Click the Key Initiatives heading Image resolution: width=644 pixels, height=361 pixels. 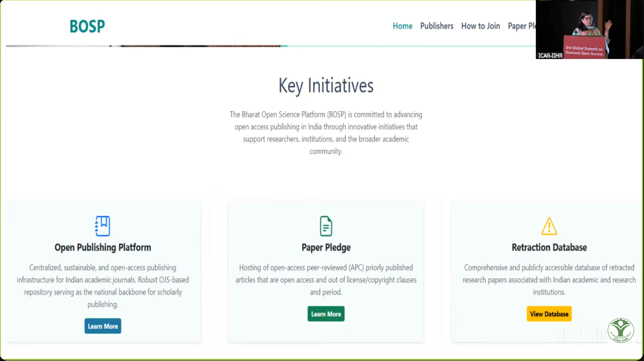pyautogui.click(x=326, y=86)
